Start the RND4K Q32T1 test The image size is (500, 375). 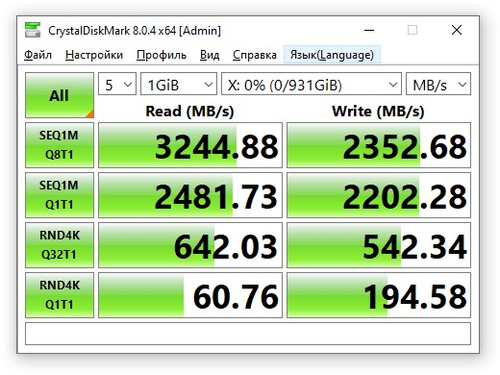click(59, 245)
